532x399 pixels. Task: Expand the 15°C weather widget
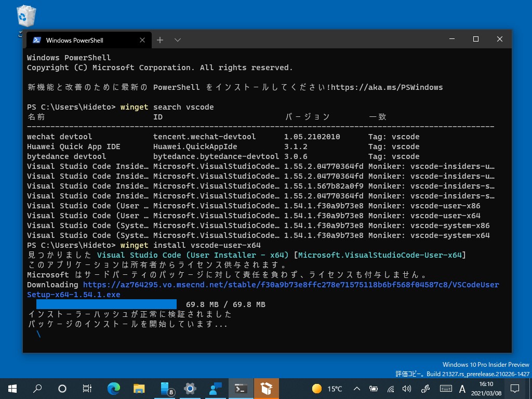327,388
